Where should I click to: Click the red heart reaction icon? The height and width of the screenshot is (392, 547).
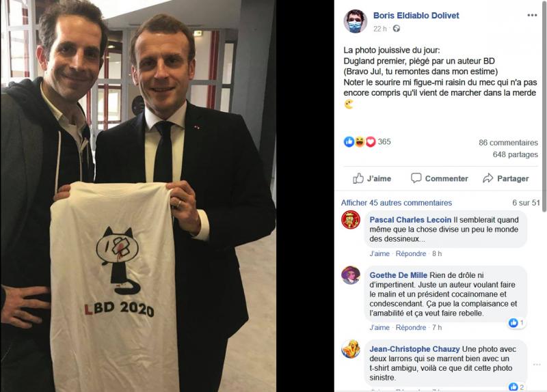(x=371, y=142)
